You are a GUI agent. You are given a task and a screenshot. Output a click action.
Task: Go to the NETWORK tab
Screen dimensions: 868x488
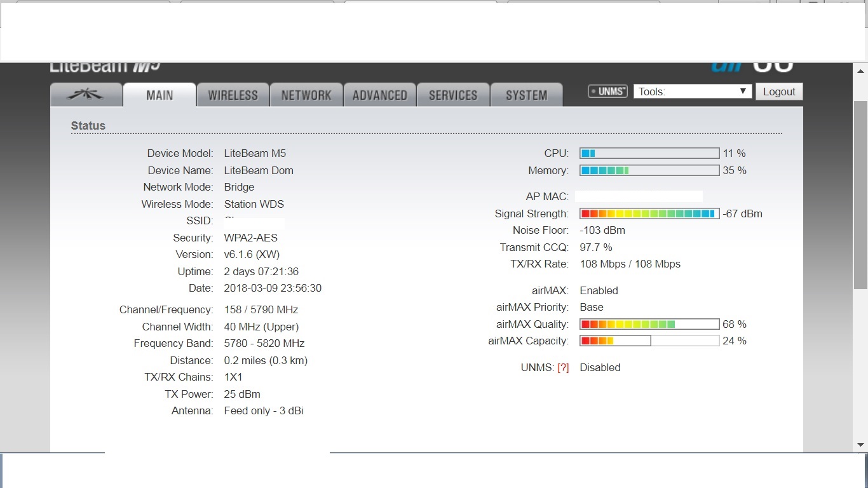tap(306, 95)
